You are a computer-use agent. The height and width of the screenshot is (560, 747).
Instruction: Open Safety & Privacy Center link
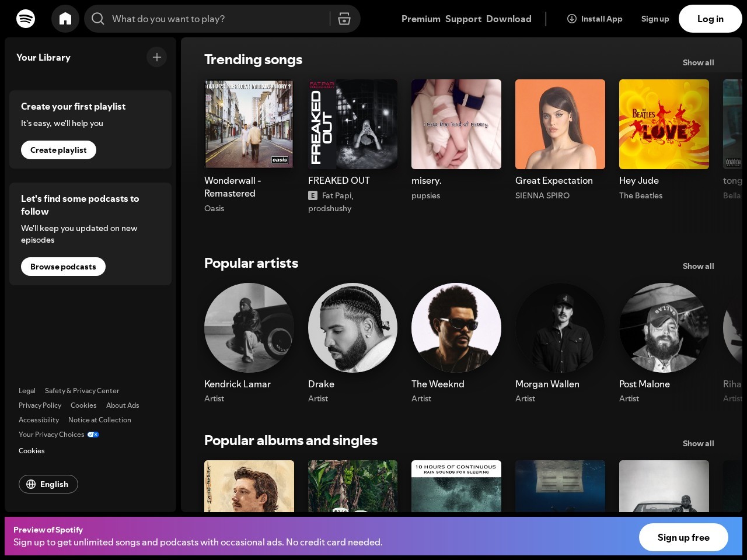coord(82,391)
